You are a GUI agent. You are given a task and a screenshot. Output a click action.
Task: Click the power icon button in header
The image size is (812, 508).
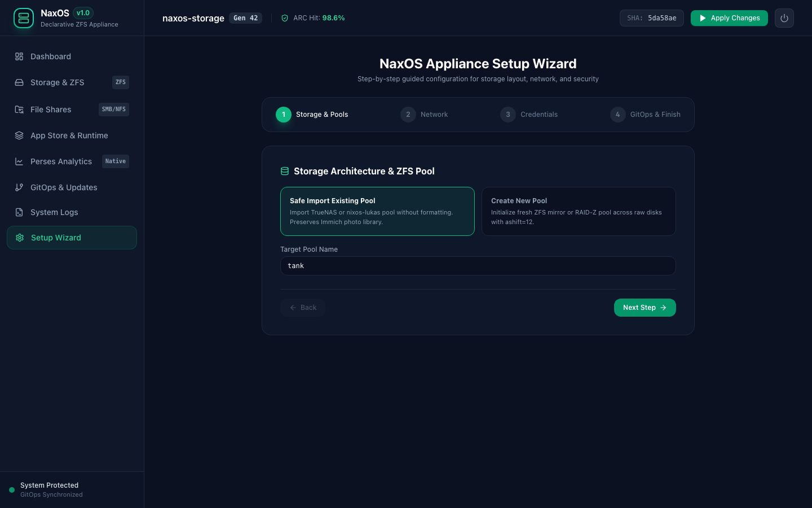(x=784, y=18)
